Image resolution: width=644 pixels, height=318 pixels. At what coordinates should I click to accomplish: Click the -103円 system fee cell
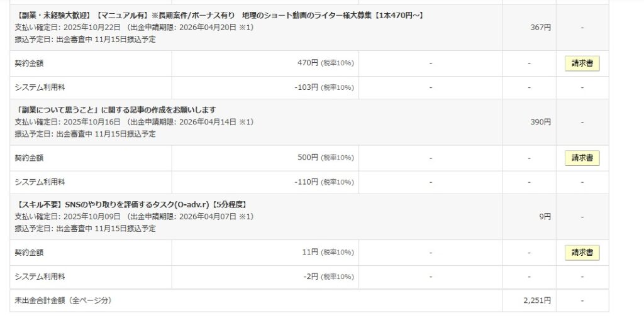click(306, 87)
